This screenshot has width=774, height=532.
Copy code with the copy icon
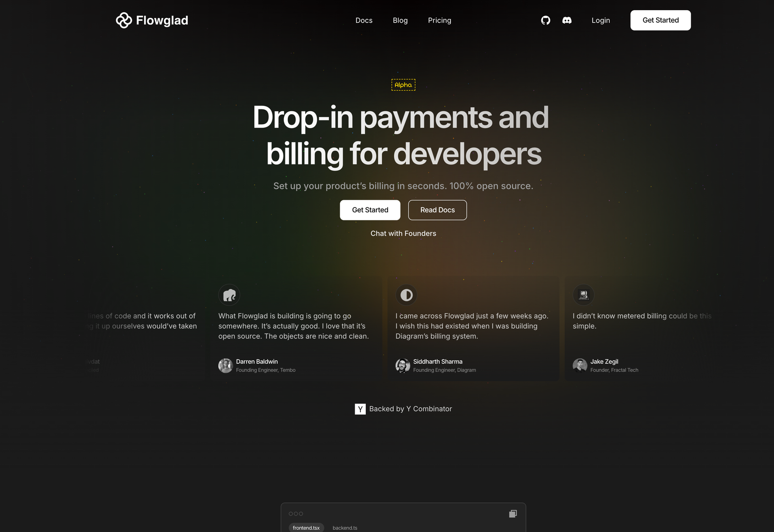click(x=513, y=514)
